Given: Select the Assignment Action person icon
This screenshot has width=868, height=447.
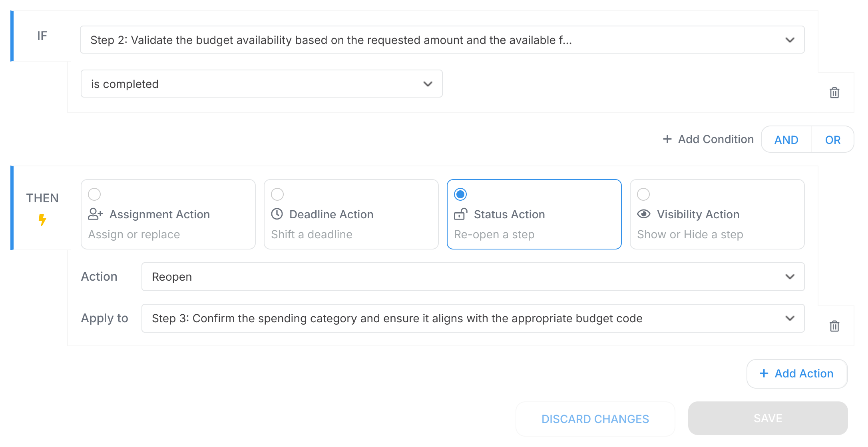Looking at the screenshot, I should point(95,214).
